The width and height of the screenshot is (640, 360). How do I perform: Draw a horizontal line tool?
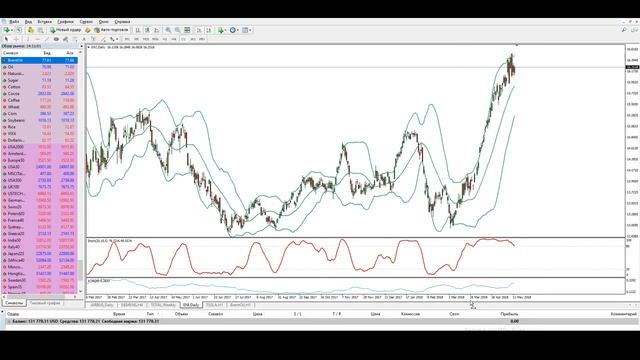click(x=38, y=39)
